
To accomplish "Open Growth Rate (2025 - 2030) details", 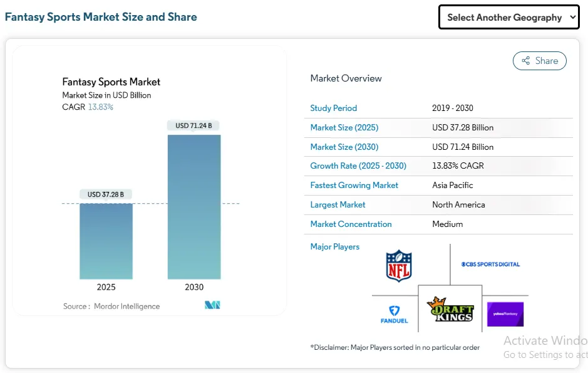I will pyautogui.click(x=358, y=165).
